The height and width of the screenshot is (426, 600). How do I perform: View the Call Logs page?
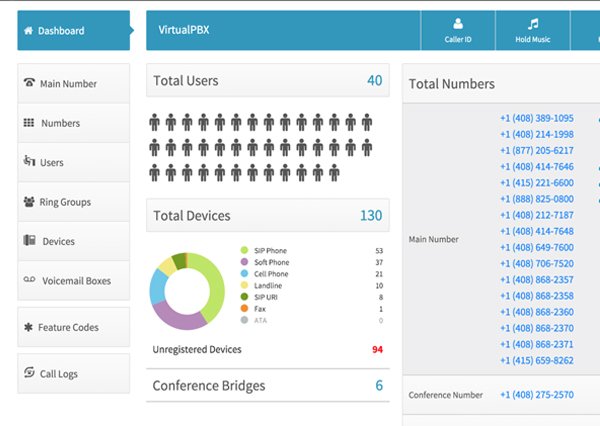click(x=73, y=374)
